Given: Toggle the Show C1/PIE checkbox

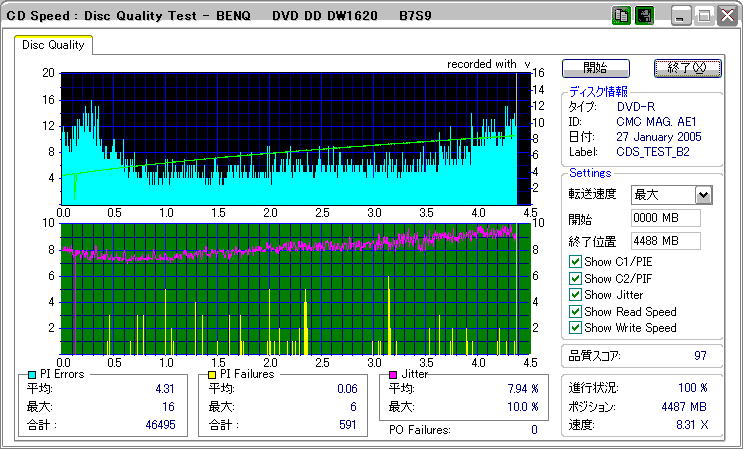Looking at the screenshot, I should pyautogui.click(x=575, y=261).
